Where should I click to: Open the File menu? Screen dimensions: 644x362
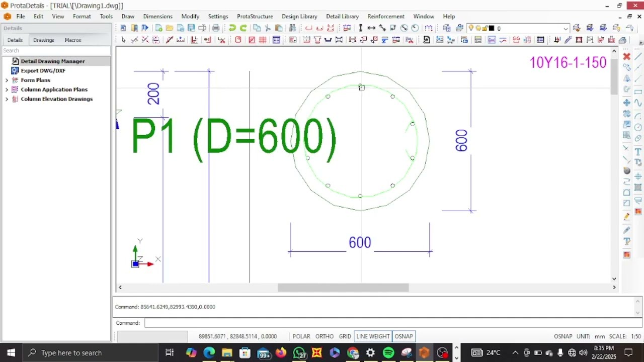pos(21,17)
